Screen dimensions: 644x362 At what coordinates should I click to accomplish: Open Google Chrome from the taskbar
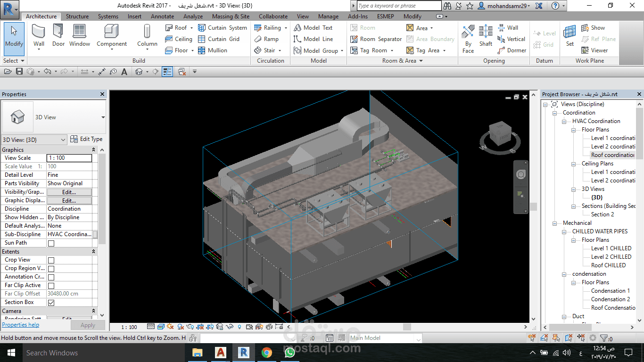pyautogui.click(x=267, y=353)
